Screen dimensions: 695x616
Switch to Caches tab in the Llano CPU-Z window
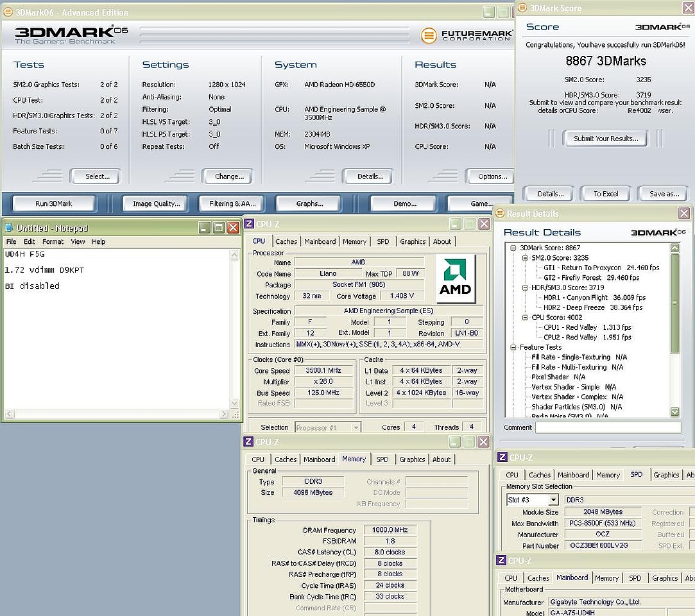(x=286, y=241)
